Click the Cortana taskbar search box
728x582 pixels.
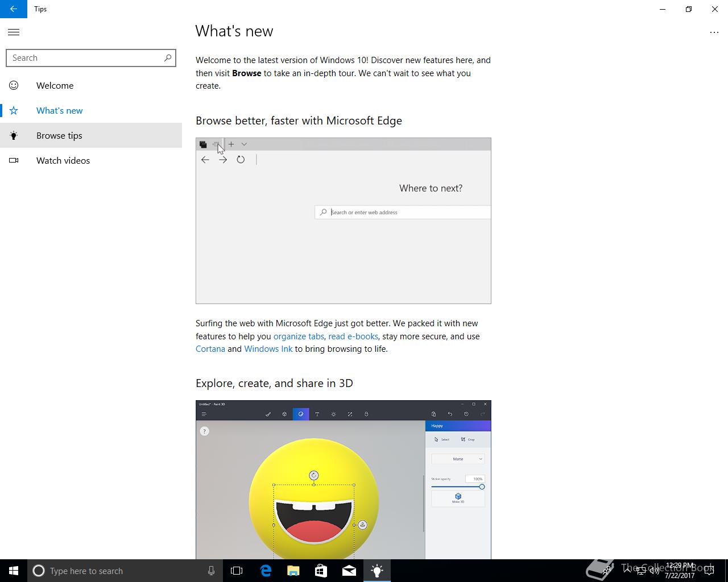click(125, 571)
